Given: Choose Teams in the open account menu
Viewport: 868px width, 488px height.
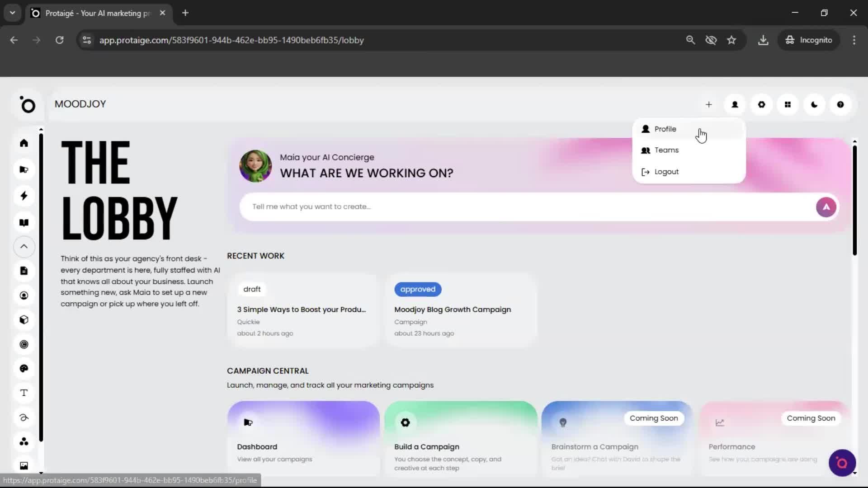Looking at the screenshot, I should click(x=666, y=150).
